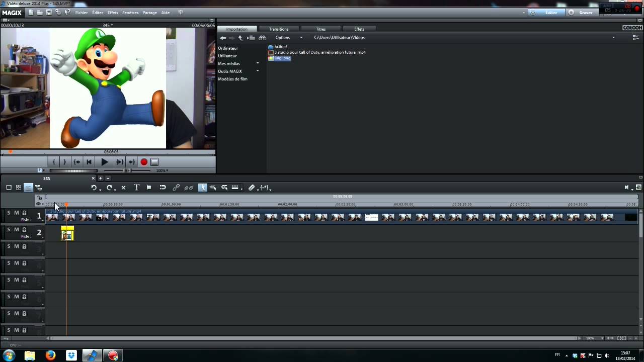Set the range out-point with the closing brace
This screenshot has width=644, height=362.
coord(65,162)
